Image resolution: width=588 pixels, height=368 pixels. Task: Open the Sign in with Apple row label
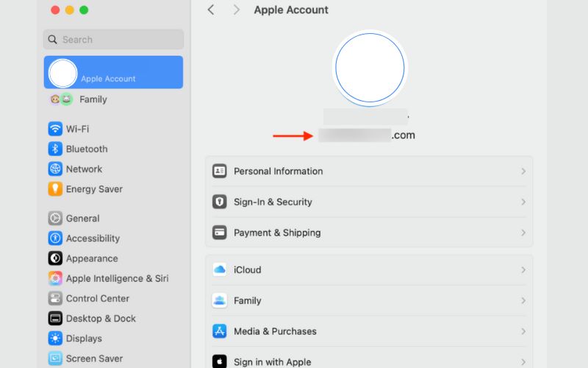[273, 362]
